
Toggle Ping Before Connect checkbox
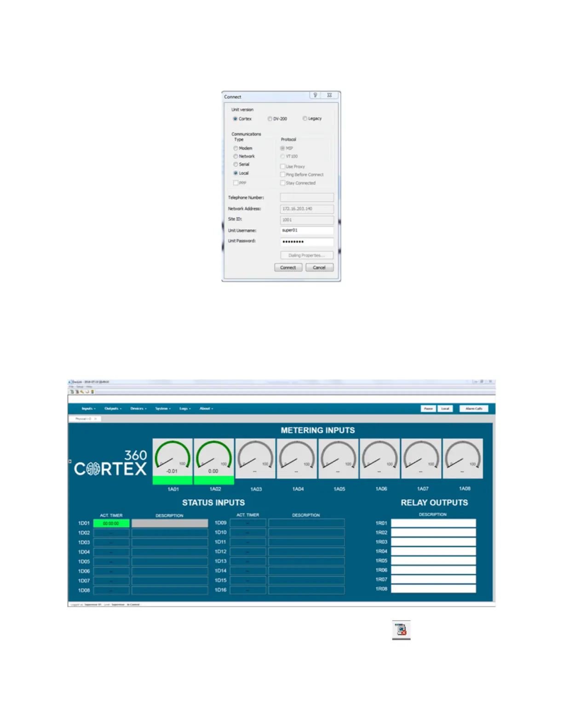pyautogui.click(x=282, y=175)
